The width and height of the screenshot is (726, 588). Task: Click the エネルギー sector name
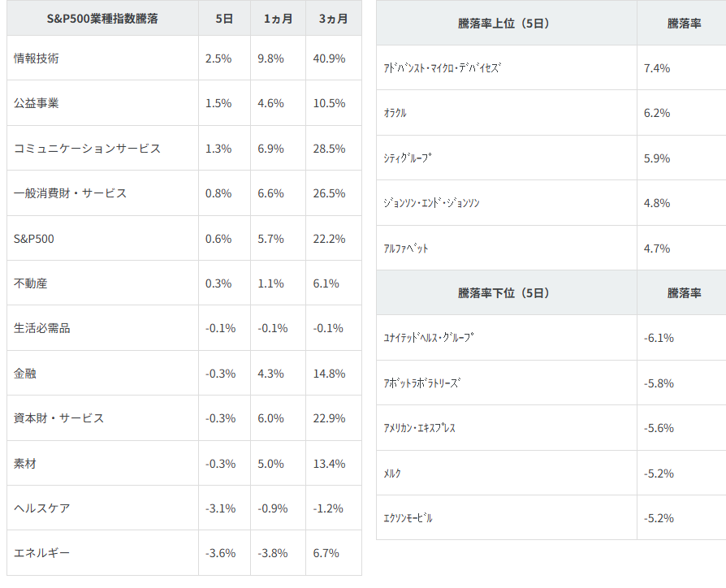pyautogui.click(x=42, y=553)
